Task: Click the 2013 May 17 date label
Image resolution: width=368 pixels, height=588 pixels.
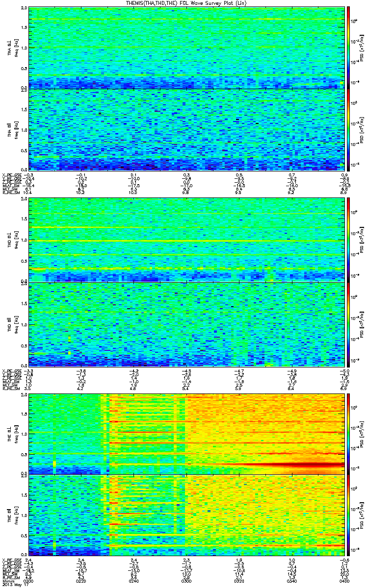Action: (13, 585)
